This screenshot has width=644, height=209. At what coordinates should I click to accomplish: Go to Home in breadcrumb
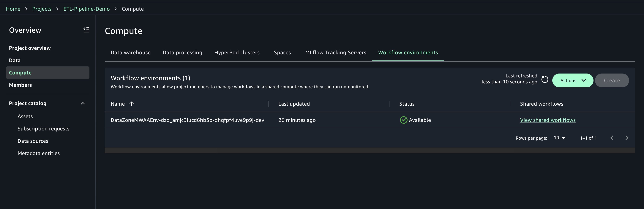(13, 9)
